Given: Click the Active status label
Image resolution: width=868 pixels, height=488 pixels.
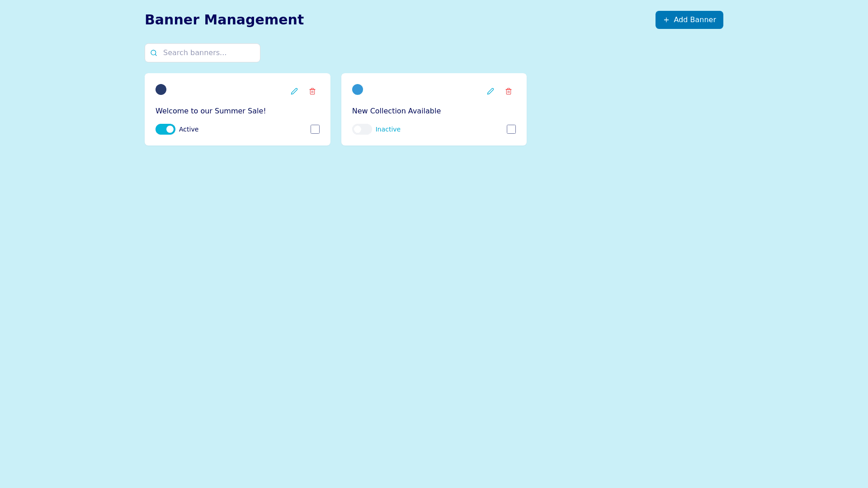Looking at the screenshot, I should point(189,129).
